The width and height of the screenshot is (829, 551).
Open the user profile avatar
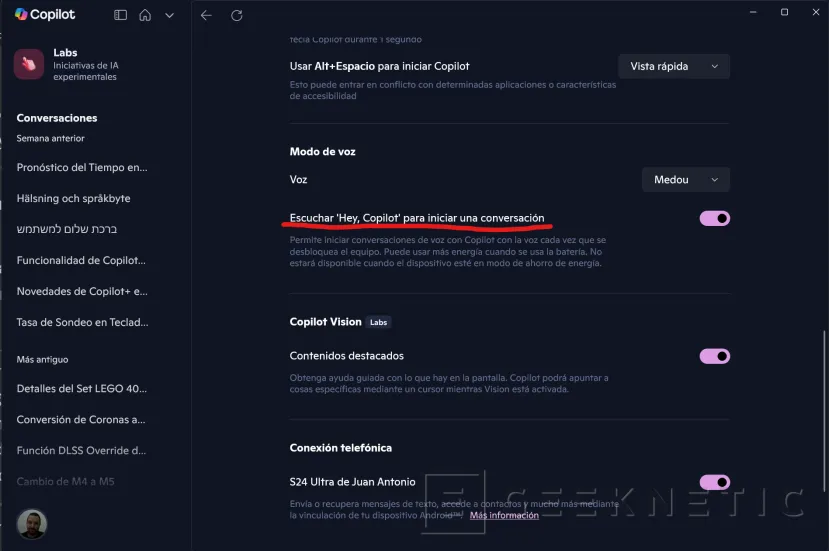[32, 524]
